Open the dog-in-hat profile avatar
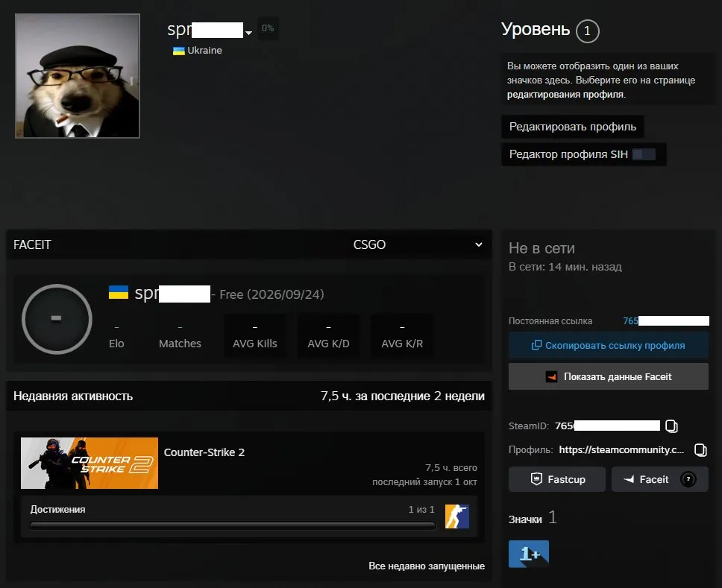The height and width of the screenshot is (588, 722). pos(78,76)
